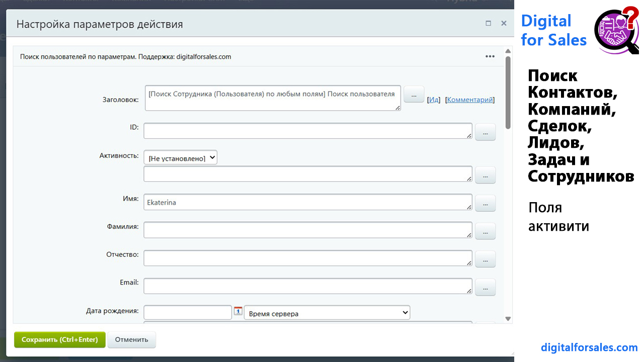Open value picker for Имя field
Screen dimensions: 644x362
pos(485,203)
